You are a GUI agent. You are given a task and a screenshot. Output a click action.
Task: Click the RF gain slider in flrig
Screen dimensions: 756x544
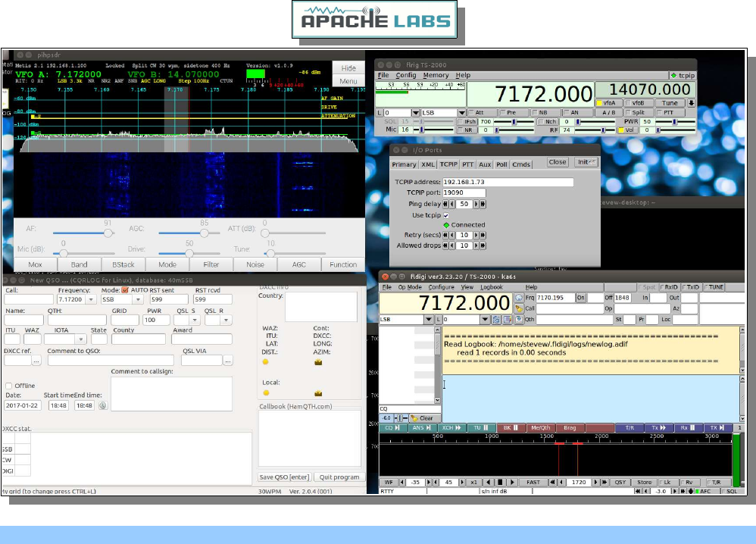click(x=594, y=130)
